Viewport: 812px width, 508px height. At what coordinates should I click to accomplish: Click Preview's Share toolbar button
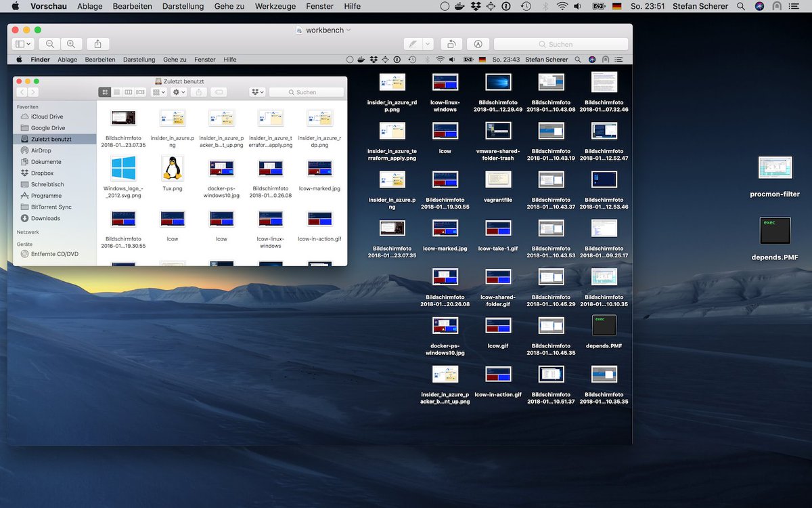click(x=97, y=44)
